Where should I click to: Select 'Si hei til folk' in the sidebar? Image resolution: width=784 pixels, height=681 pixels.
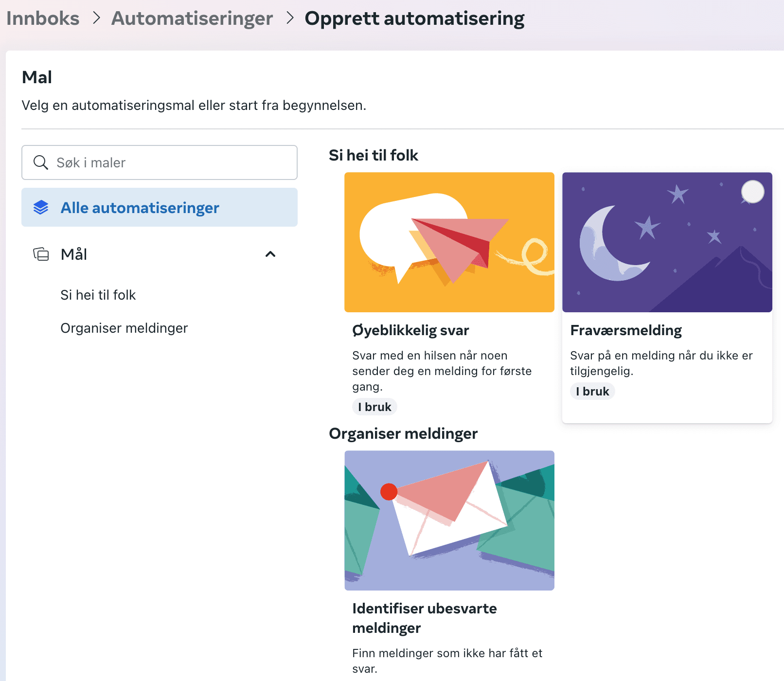coord(98,294)
